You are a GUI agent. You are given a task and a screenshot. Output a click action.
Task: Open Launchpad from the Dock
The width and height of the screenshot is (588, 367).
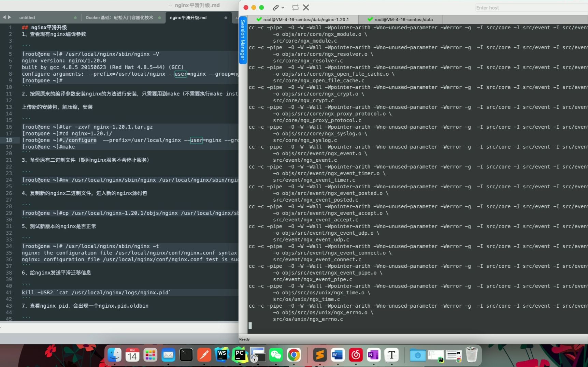(x=150, y=355)
